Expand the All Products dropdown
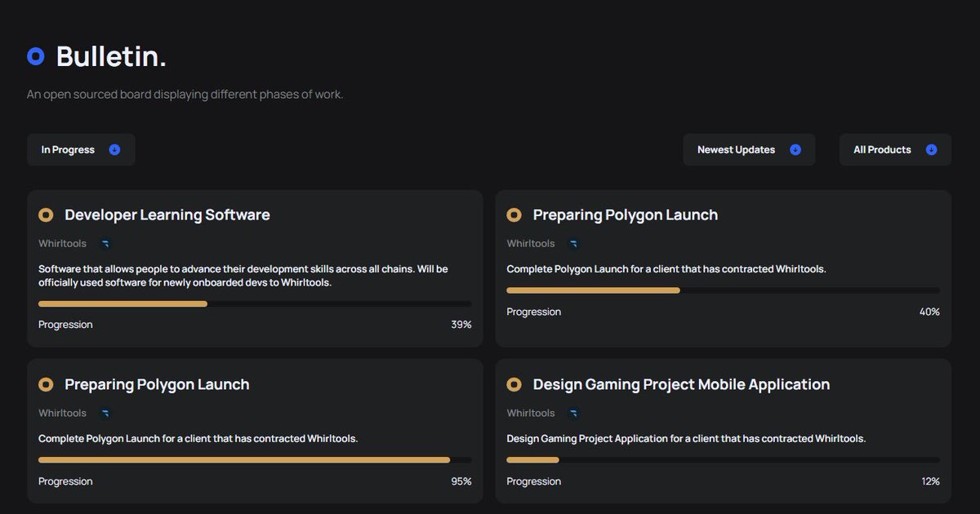 [931, 149]
